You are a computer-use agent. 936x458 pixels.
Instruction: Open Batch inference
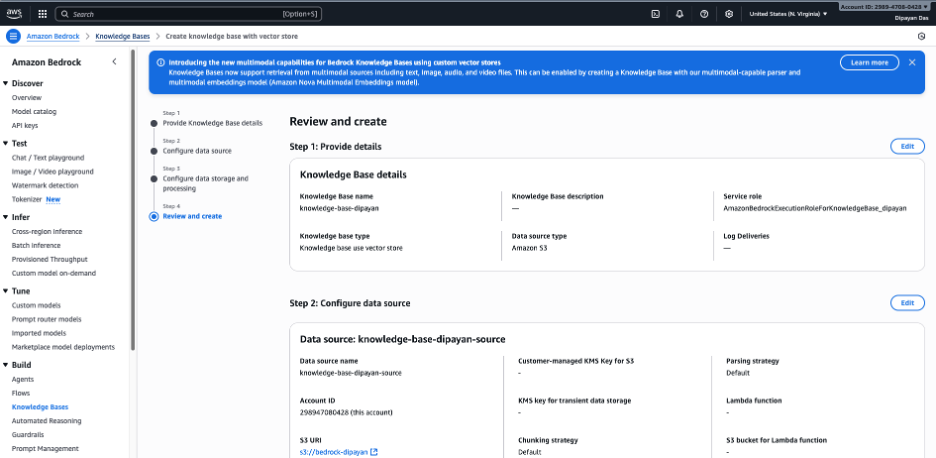[x=36, y=245]
